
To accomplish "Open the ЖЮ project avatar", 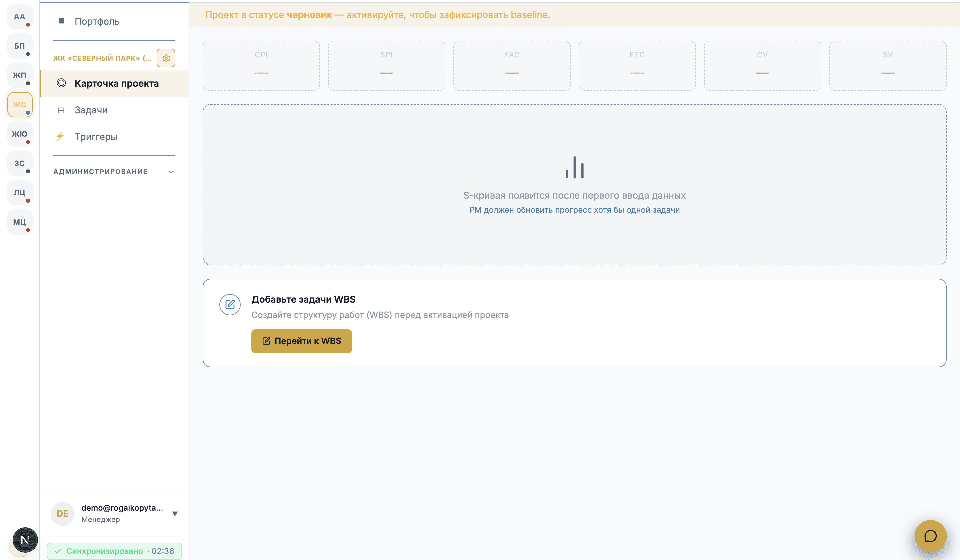I will (x=20, y=134).
